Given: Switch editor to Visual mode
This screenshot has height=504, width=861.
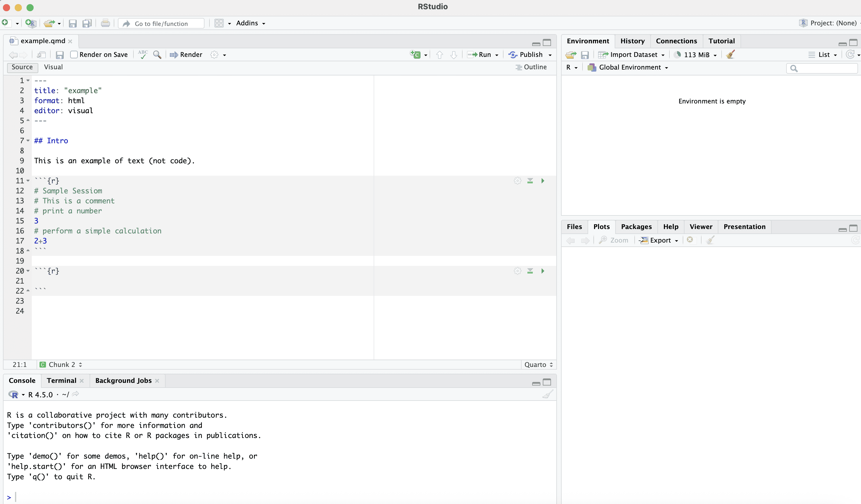Looking at the screenshot, I should 53,67.
